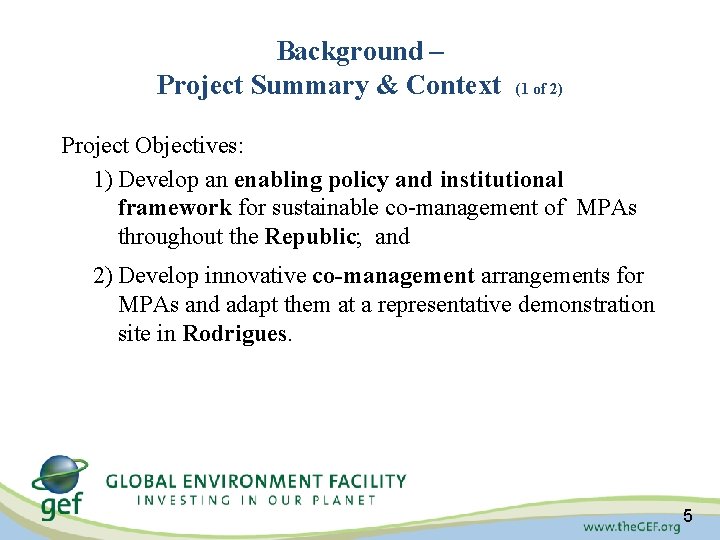
Task: Click the 'GLOBAL ENVIRONMENT FACILITY' text
Action: tap(256, 481)
